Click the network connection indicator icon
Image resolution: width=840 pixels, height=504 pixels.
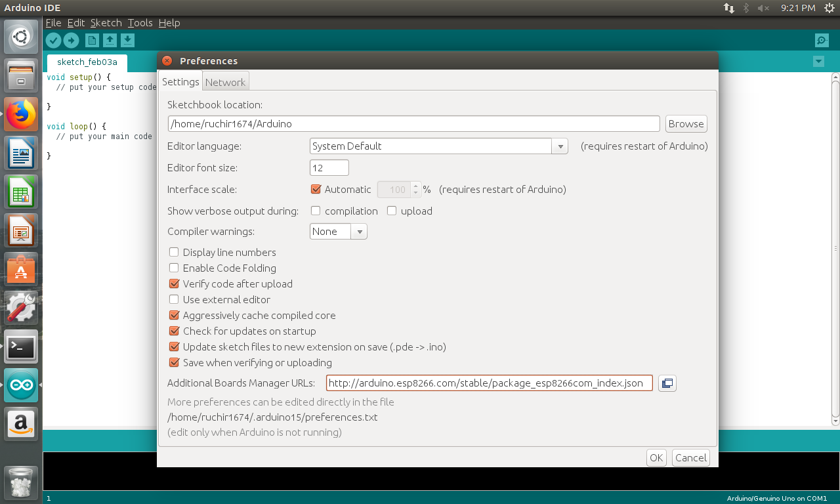coord(729,8)
